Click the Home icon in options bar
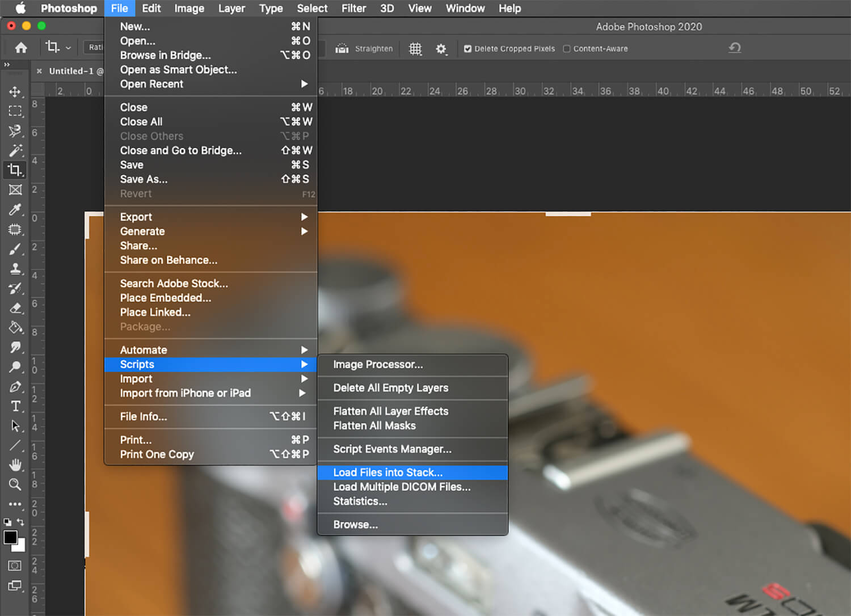The image size is (851, 616). (x=21, y=48)
